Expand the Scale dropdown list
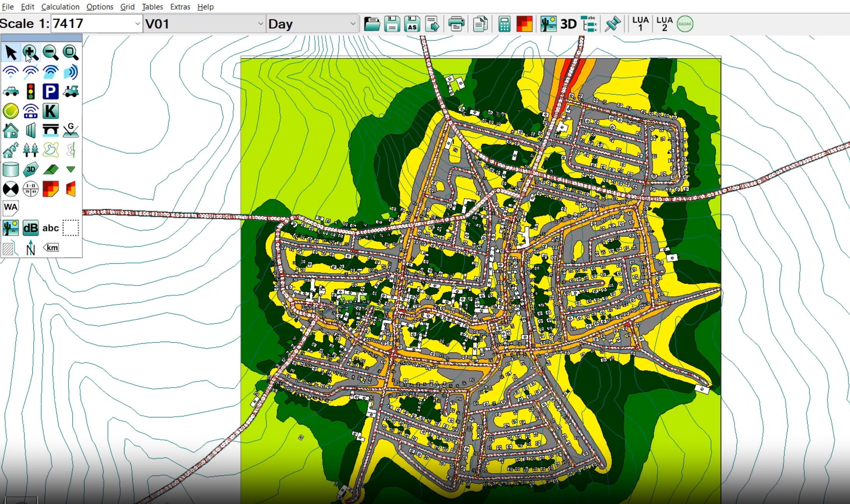The width and height of the screenshot is (850, 504). (137, 24)
